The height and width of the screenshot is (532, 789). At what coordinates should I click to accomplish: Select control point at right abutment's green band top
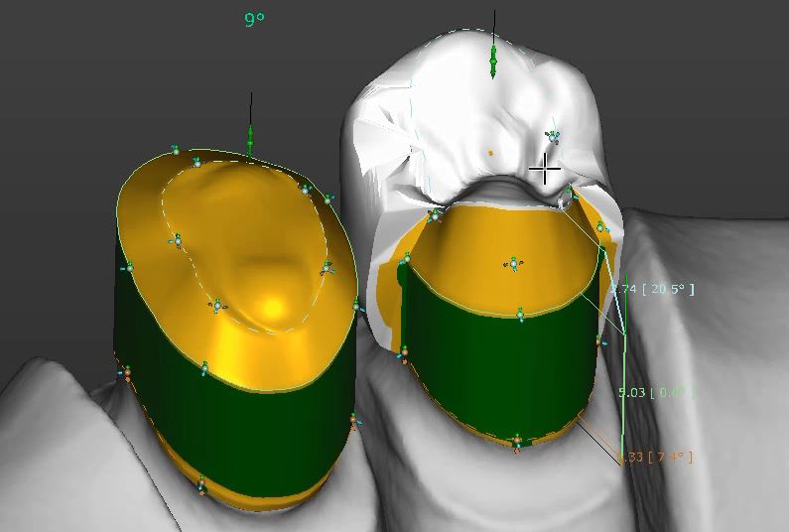click(520, 315)
